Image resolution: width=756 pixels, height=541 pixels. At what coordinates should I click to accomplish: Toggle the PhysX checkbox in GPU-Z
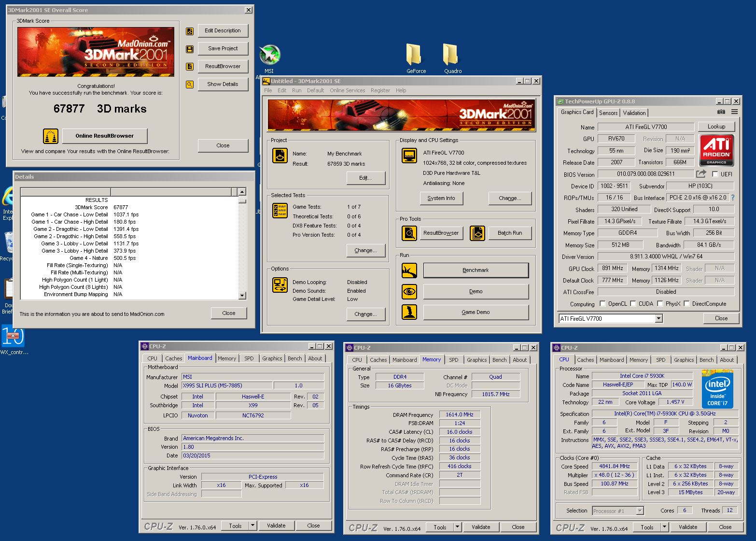(x=660, y=304)
